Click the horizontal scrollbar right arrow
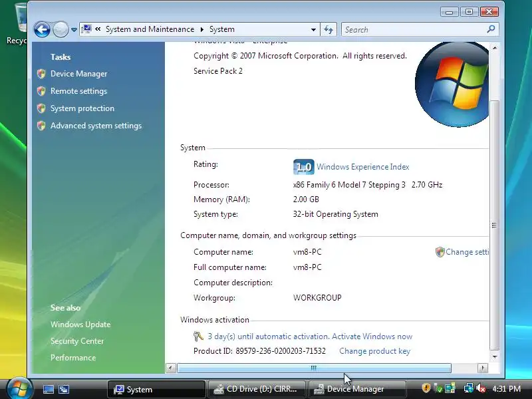Image resolution: width=532 pixels, height=399 pixels. point(483,368)
